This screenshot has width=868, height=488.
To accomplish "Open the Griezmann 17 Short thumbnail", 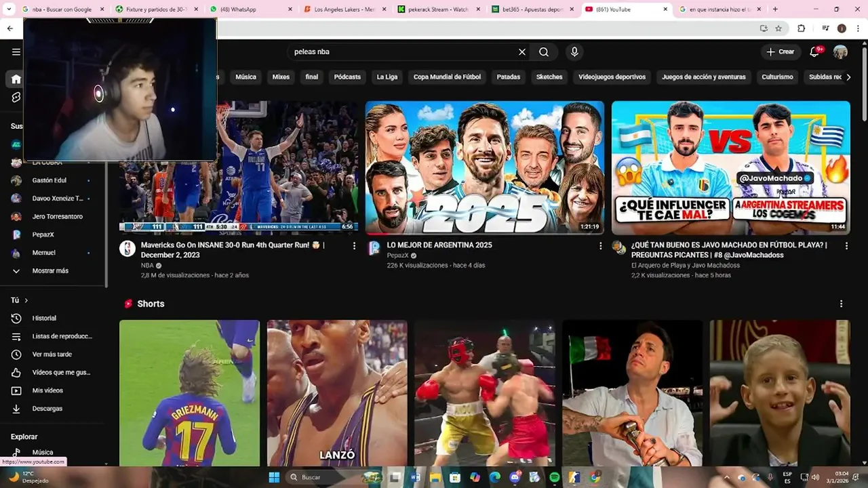I will tap(189, 393).
